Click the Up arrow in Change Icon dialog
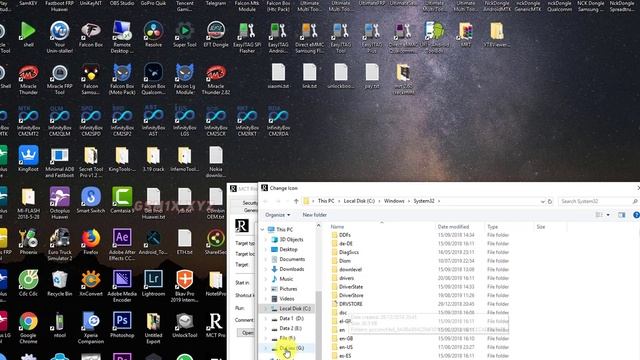This screenshot has width=640, height=360. [x=296, y=201]
